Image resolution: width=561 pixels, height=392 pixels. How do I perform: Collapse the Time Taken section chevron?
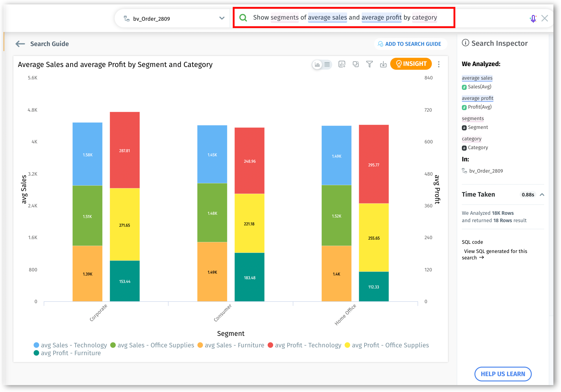tap(542, 195)
